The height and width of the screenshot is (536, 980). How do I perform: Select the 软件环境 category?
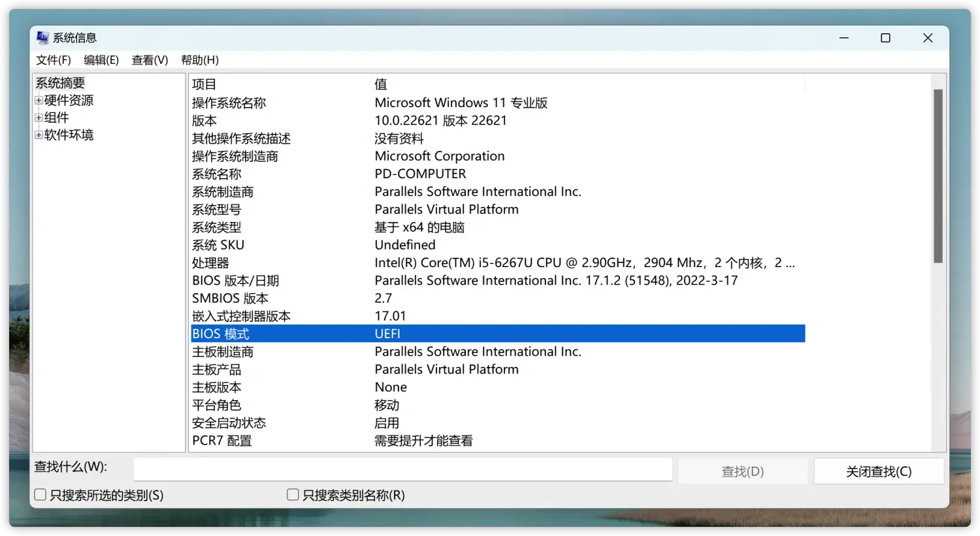click(x=69, y=135)
